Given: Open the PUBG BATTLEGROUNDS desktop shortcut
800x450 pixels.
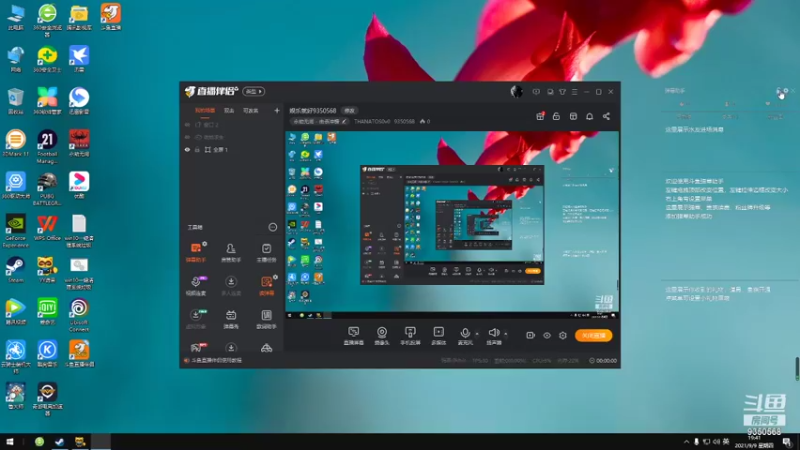Looking at the screenshot, I should [x=47, y=189].
